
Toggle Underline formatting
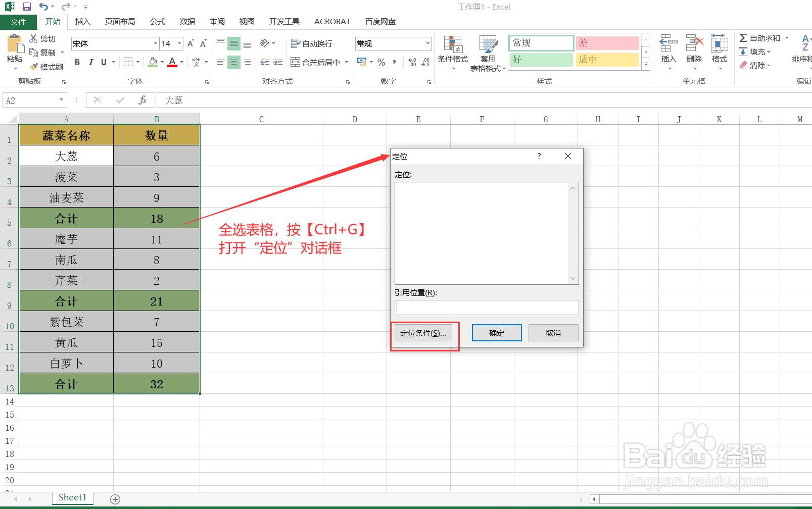pyautogui.click(x=104, y=62)
